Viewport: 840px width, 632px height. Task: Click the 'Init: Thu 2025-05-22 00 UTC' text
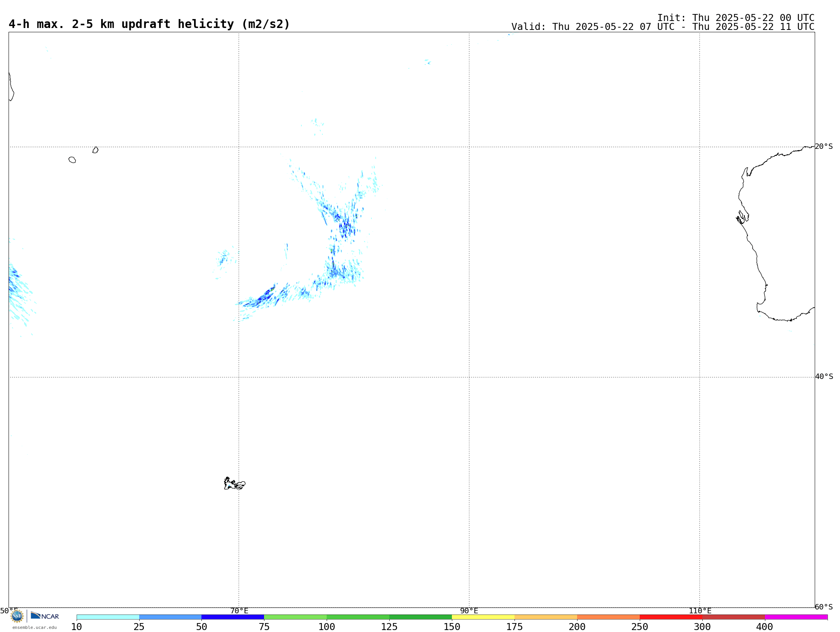[x=736, y=18]
